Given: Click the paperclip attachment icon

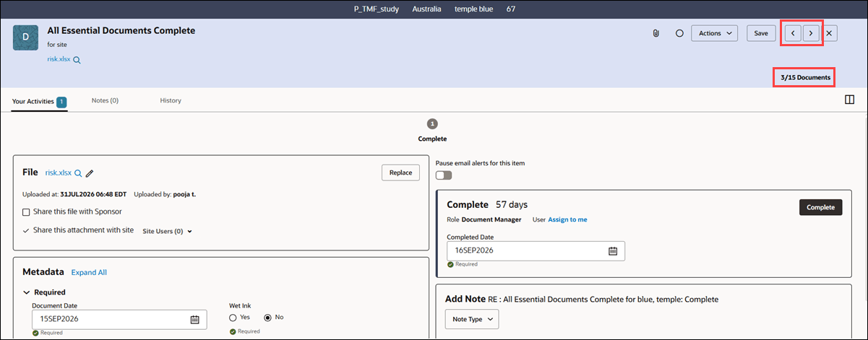Looking at the screenshot, I should point(656,33).
